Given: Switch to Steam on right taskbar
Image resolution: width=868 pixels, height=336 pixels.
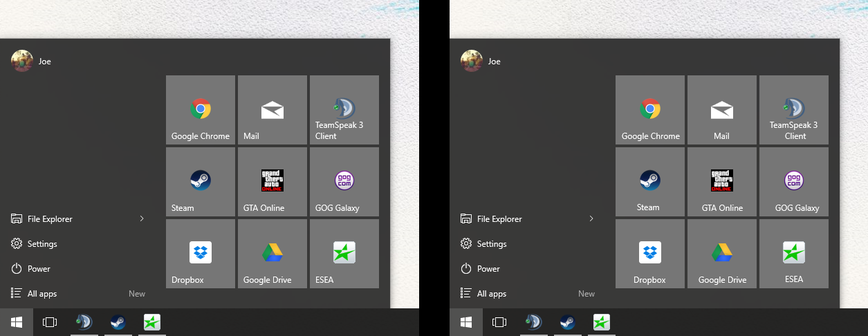Looking at the screenshot, I should point(567,322).
